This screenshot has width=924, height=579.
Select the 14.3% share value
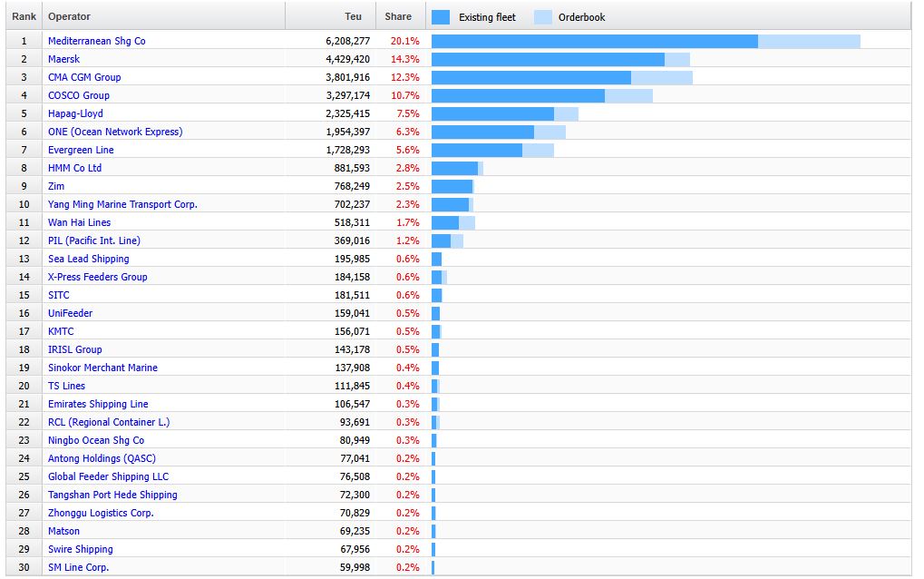(404, 59)
